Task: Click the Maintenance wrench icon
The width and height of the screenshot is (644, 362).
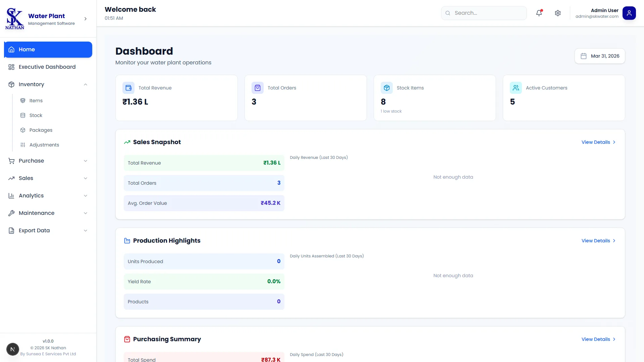Action: click(11, 213)
